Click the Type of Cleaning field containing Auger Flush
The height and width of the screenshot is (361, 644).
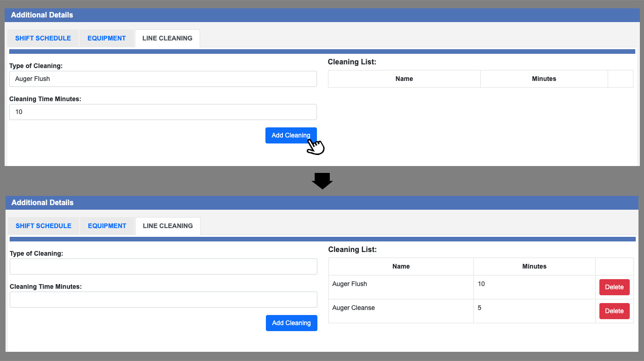click(x=163, y=79)
